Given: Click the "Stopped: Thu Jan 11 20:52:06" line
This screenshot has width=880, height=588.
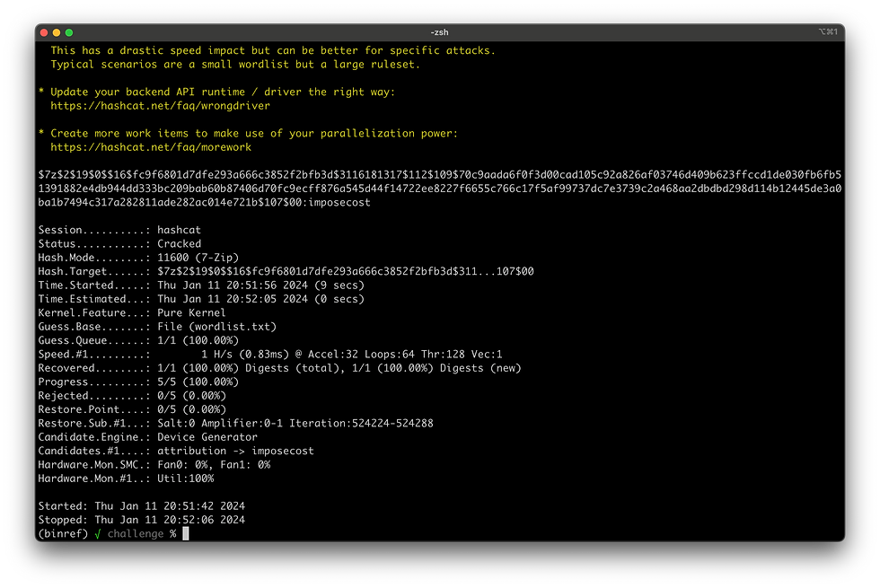Looking at the screenshot, I should [x=141, y=520].
